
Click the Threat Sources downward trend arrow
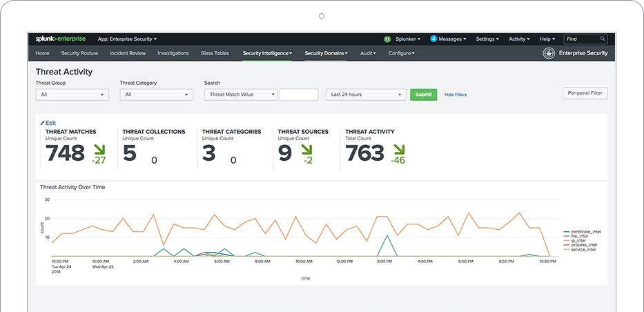pyautogui.click(x=306, y=149)
